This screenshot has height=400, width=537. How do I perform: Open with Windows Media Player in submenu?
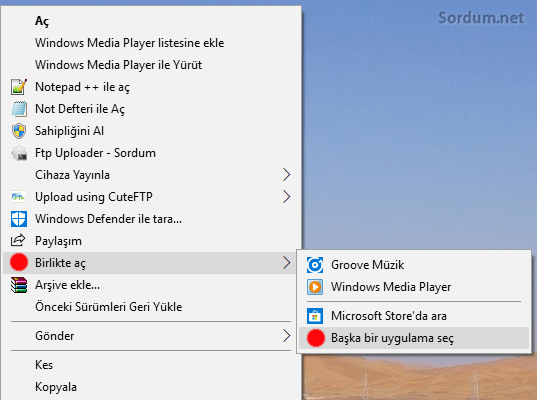click(x=414, y=287)
